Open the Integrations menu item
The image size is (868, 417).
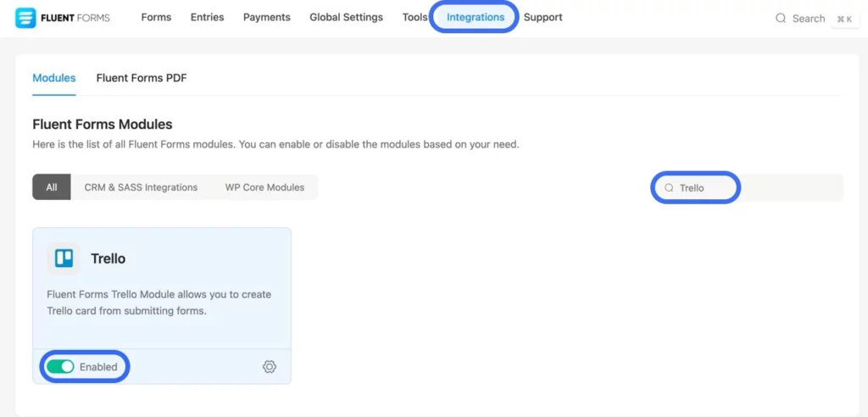click(x=476, y=17)
